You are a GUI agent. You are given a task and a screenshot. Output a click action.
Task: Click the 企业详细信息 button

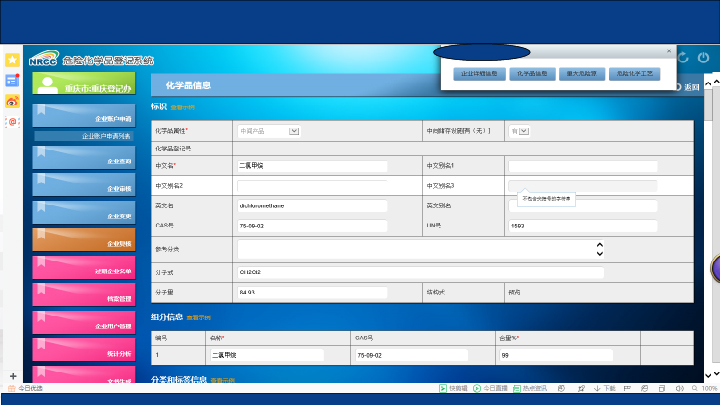[477, 74]
